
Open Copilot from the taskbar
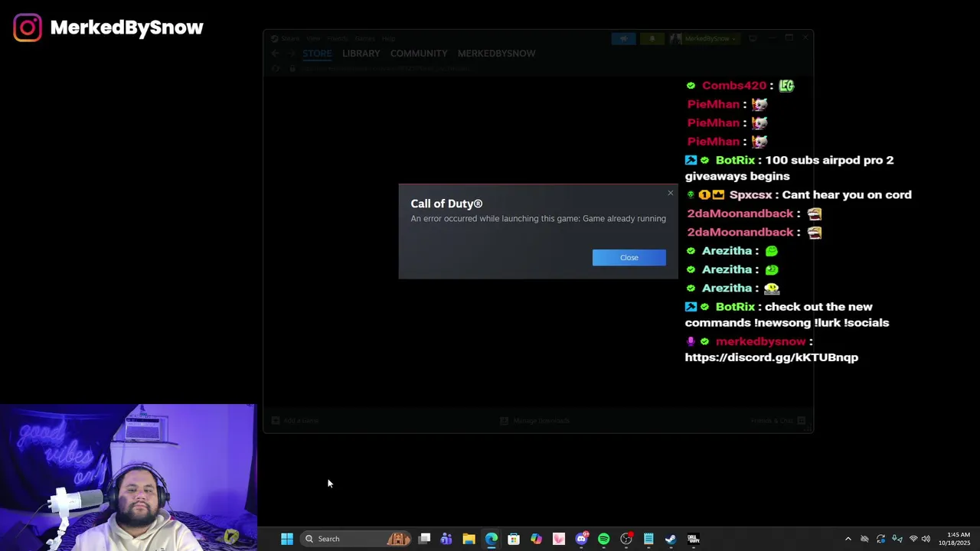click(536, 539)
